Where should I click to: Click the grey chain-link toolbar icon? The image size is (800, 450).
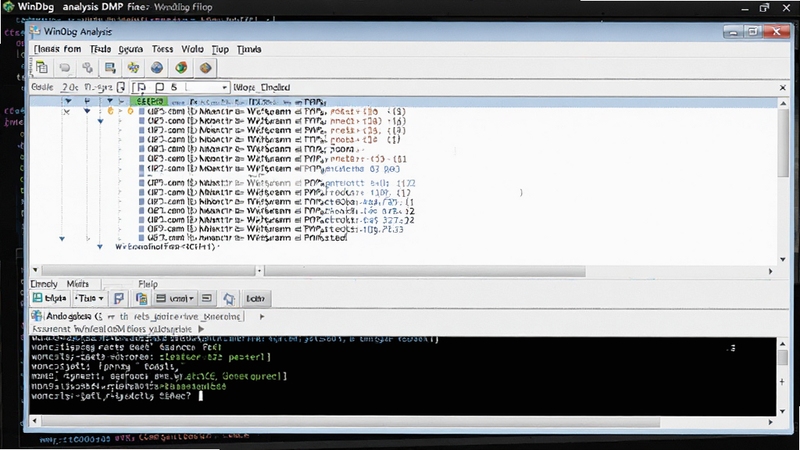87,67
